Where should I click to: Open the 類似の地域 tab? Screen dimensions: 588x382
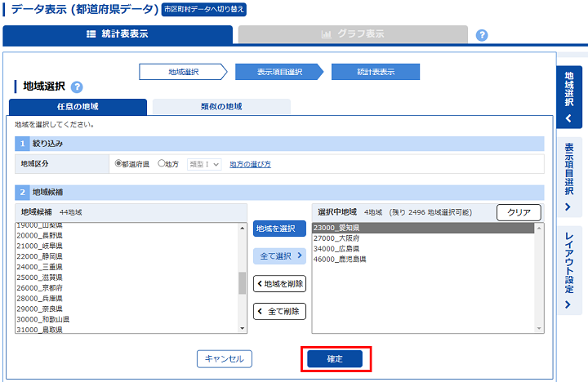pos(221,107)
